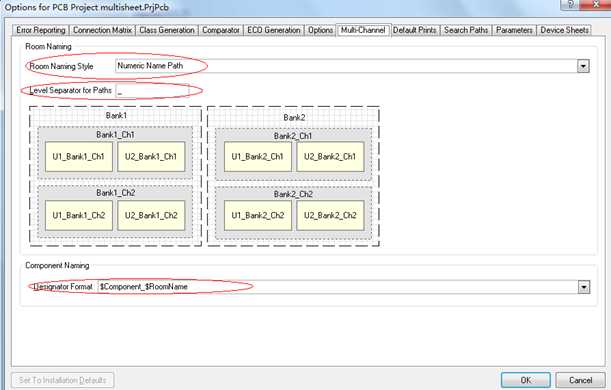Click the Bank1 room label
The image size is (611, 390).
(x=116, y=116)
